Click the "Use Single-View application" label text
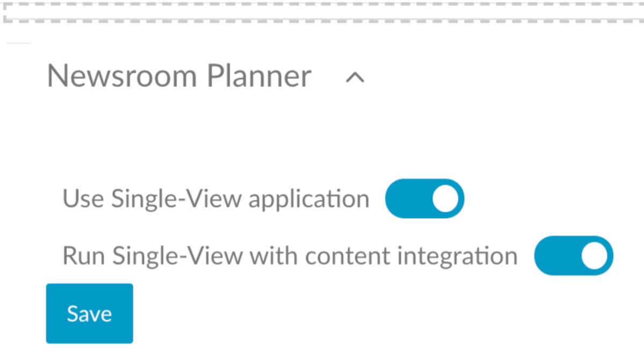 click(216, 199)
